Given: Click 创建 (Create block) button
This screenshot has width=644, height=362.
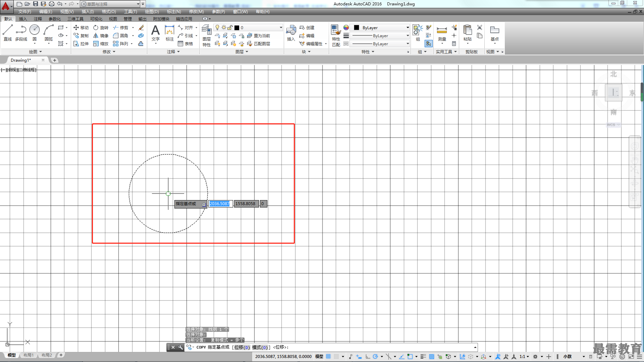Looking at the screenshot, I should [307, 27].
